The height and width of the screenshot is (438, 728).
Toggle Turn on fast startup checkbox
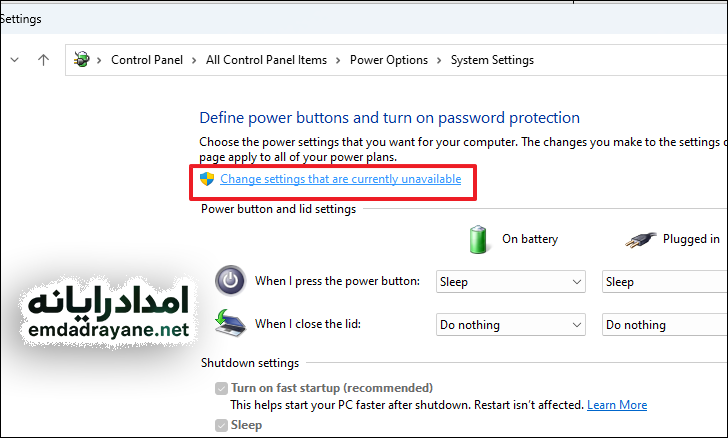point(221,388)
